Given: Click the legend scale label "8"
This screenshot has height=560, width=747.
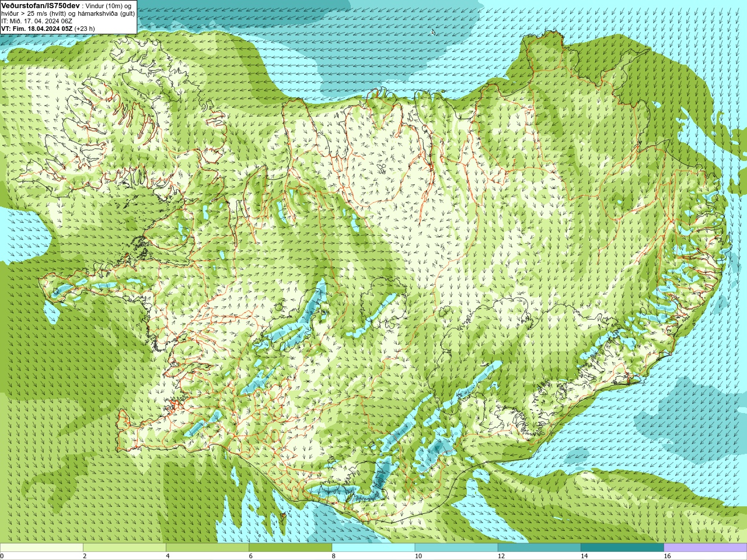Looking at the screenshot, I should tap(334, 556).
